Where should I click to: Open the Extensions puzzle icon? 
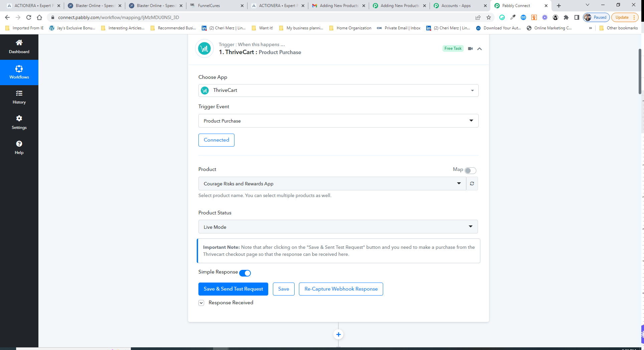tap(566, 17)
